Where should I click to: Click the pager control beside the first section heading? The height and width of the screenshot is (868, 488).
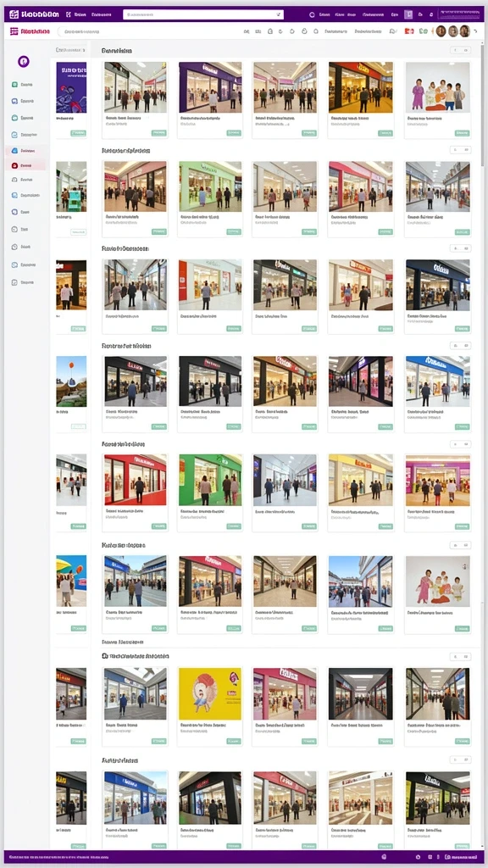460,50
